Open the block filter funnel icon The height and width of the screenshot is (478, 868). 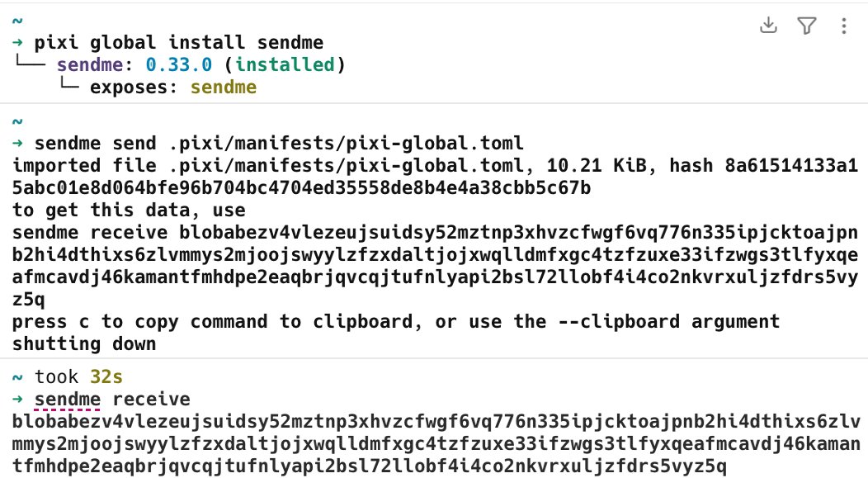coord(807,26)
